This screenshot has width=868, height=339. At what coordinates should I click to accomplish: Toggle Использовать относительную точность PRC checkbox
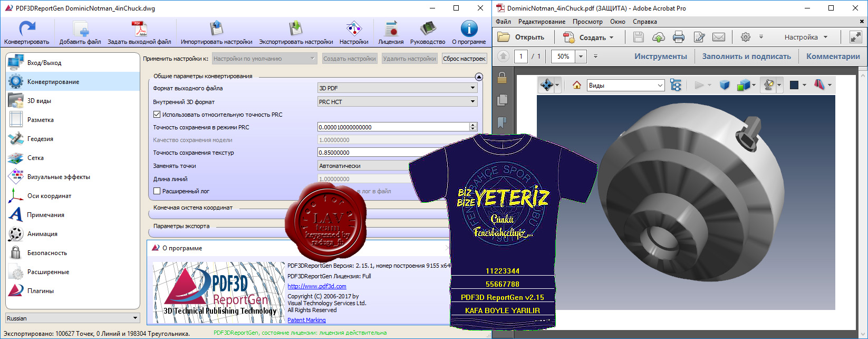pyautogui.click(x=157, y=114)
